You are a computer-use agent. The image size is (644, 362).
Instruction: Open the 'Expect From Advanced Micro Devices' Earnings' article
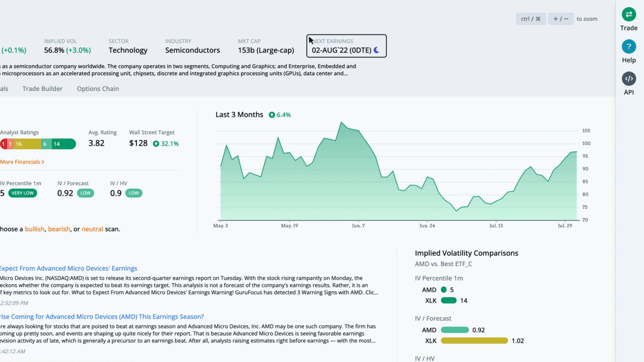[68, 269]
